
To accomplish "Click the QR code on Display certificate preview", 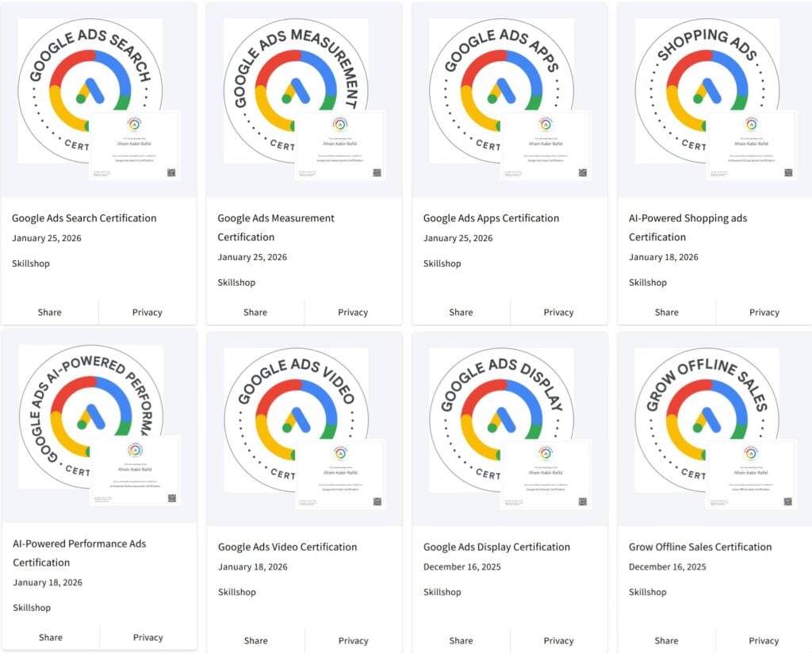I will (583, 501).
